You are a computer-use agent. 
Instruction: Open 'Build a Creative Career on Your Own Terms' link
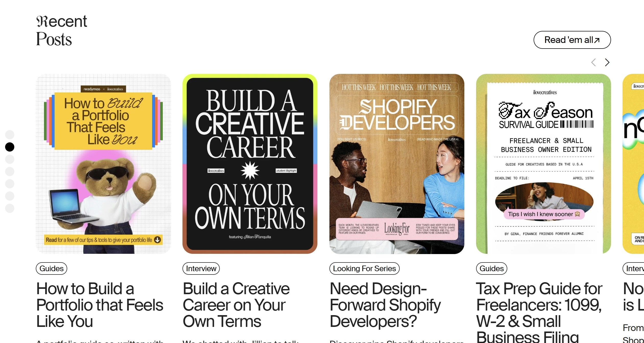pyautogui.click(x=236, y=305)
